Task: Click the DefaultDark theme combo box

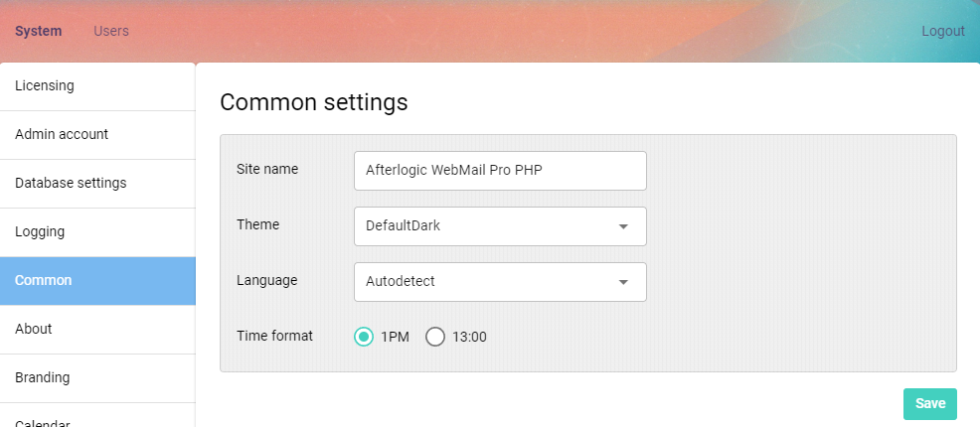Action: tap(487, 226)
